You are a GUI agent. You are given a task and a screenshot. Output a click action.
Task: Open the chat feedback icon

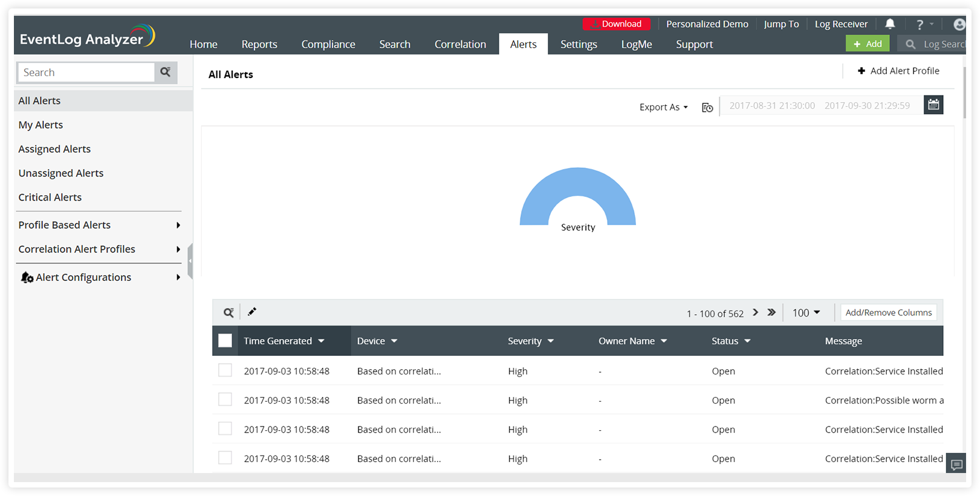956,465
